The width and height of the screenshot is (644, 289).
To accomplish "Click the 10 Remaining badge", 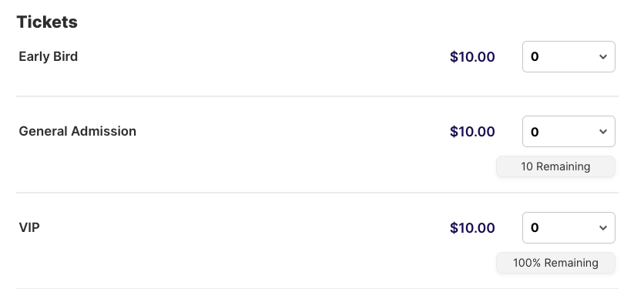I will (555, 166).
